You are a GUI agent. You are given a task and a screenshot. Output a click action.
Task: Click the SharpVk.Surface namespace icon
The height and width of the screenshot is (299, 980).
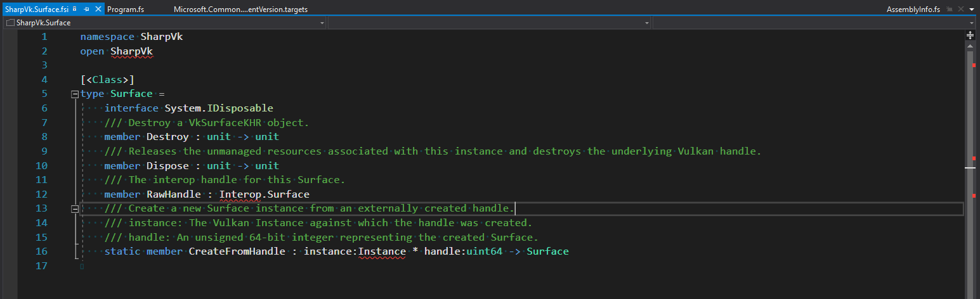pyautogui.click(x=10, y=23)
